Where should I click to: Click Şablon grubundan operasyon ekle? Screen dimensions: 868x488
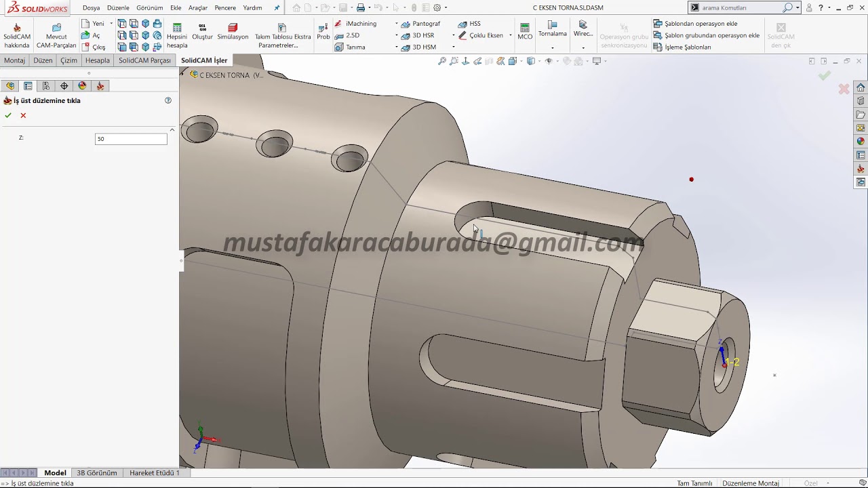[707, 35]
